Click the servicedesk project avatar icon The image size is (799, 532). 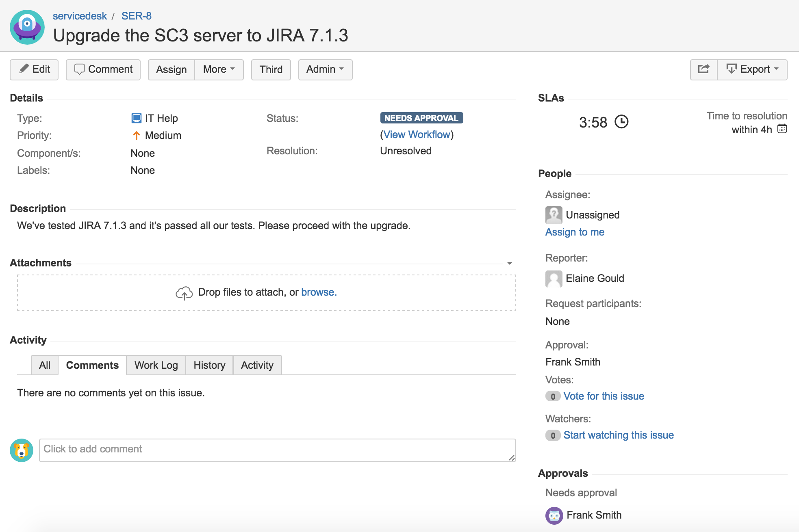click(27, 27)
